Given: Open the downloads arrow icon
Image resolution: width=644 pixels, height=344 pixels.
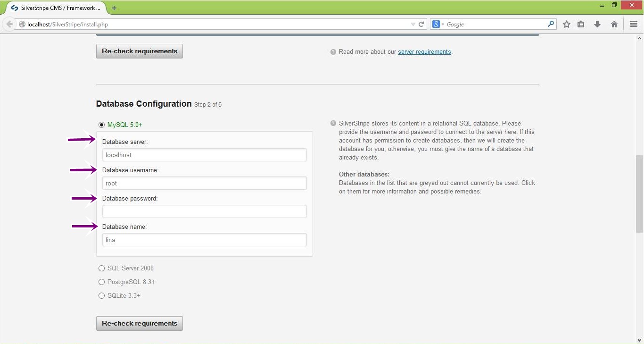Looking at the screenshot, I should (x=597, y=24).
